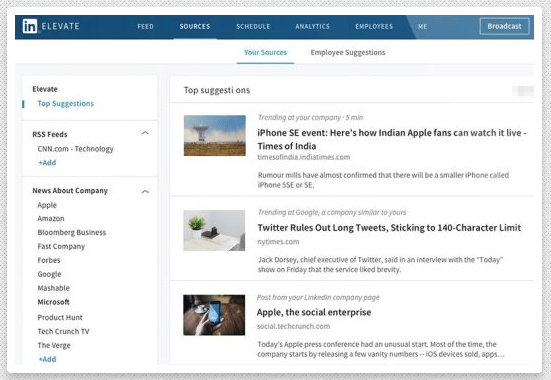Open Apple, the social enterprise article
Image resolution: width=551 pixels, height=380 pixels.
pos(314,312)
